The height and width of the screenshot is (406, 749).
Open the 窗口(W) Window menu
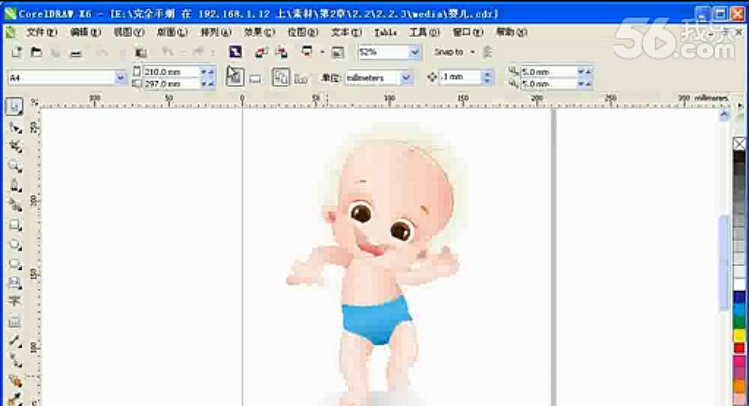click(468, 32)
